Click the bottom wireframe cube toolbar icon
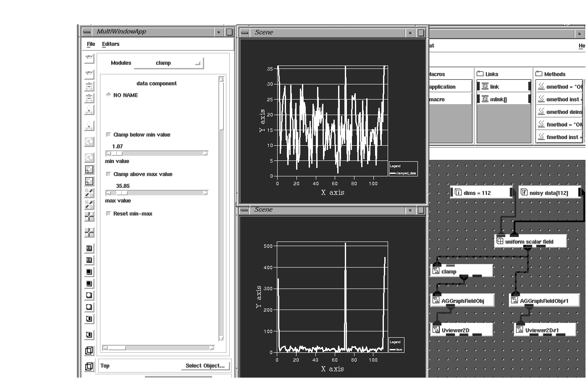Viewport: 588px width, 378px height. [x=89, y=366]
